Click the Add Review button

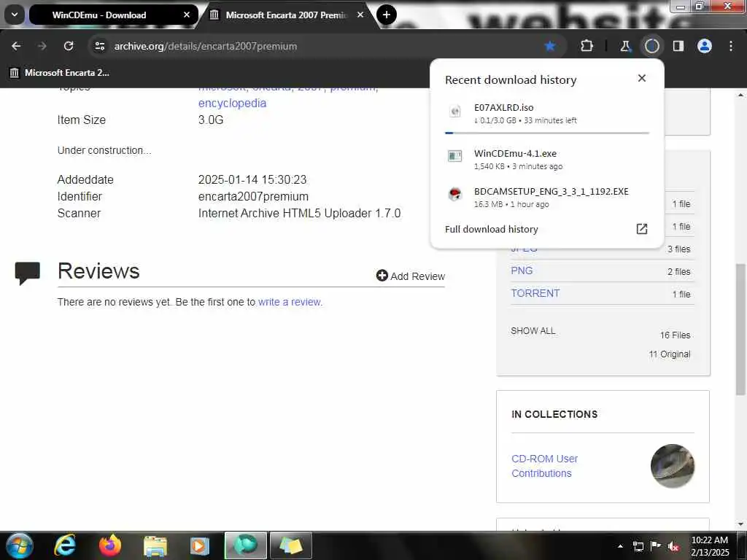(411, 276)
